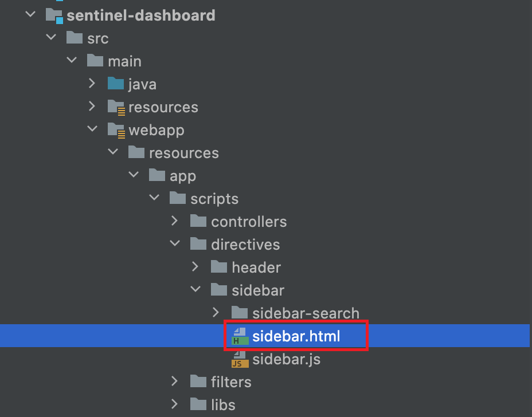532x417 pixels.
Task: Select the src folder label
Action: (x=97, y=38)
